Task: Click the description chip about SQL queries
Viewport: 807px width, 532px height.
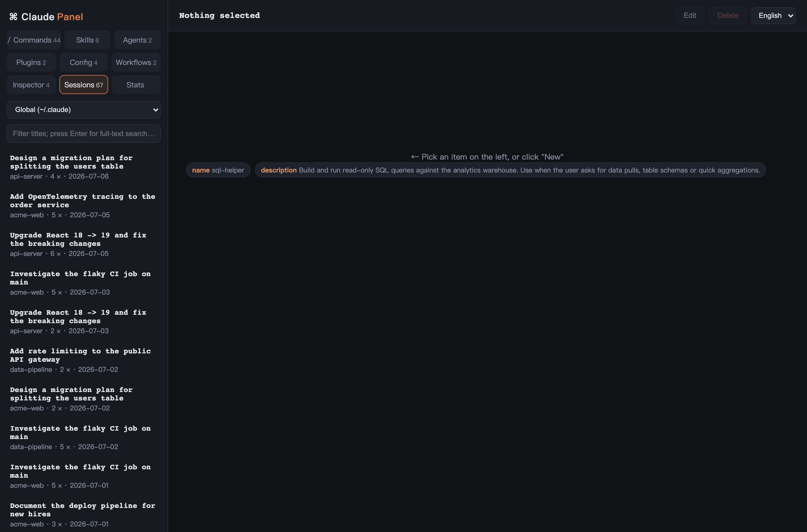Action: coord(510,170)
